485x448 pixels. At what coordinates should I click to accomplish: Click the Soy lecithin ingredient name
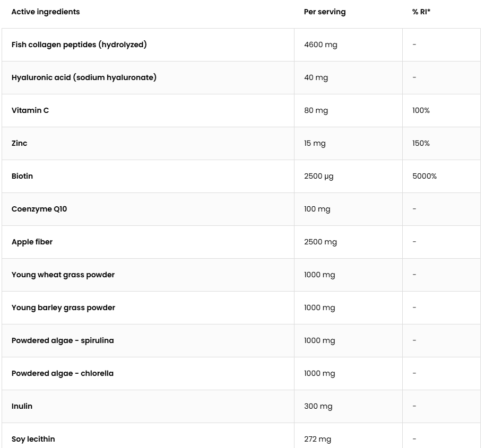[x=33, y=439]
